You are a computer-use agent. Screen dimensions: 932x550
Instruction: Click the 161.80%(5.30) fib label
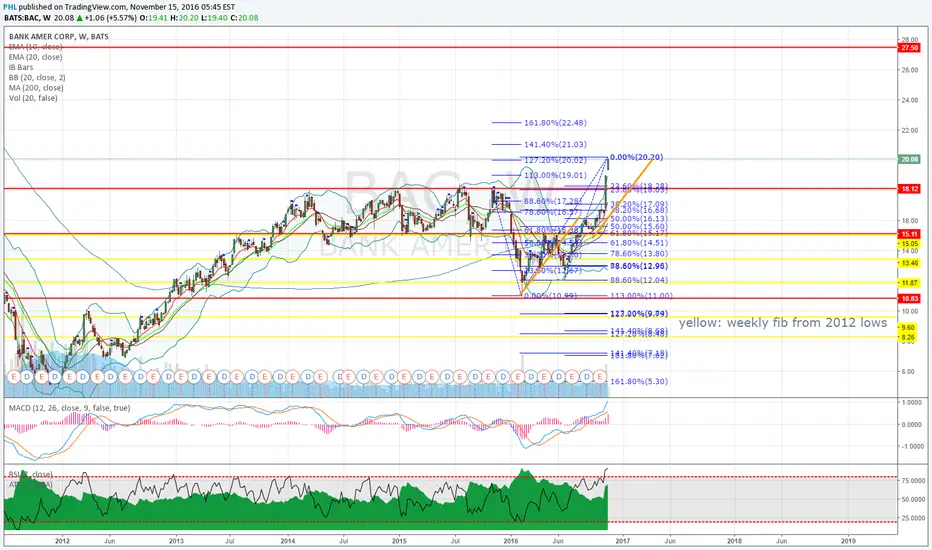click(x=639, y=381)
